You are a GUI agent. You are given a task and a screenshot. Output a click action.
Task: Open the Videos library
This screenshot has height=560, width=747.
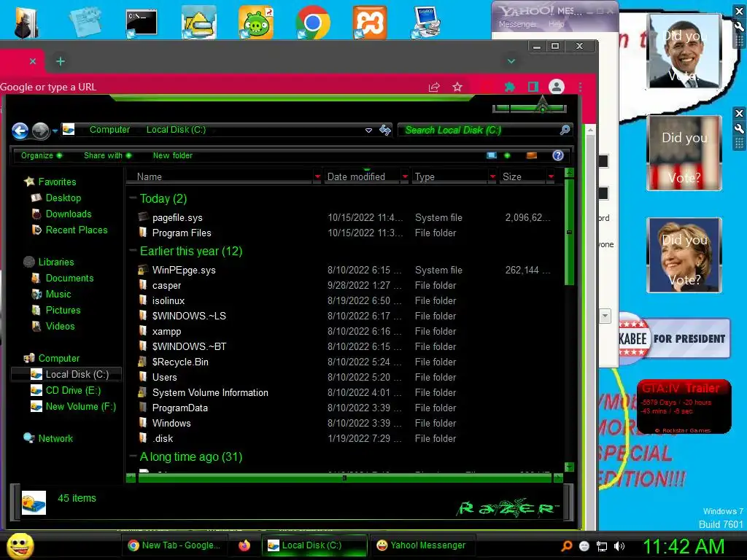coord(60,326)
